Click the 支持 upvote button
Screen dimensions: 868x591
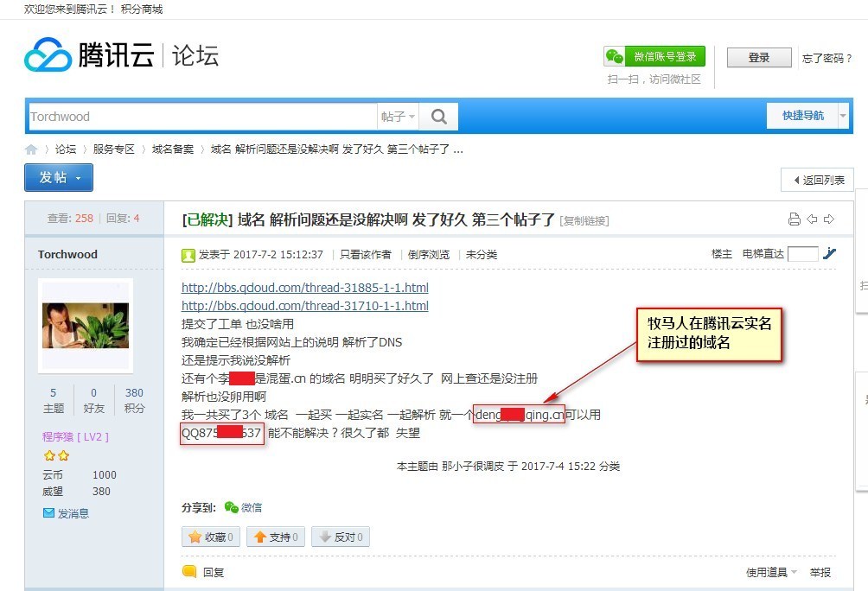pyautogui.click(x=276, y=537)
